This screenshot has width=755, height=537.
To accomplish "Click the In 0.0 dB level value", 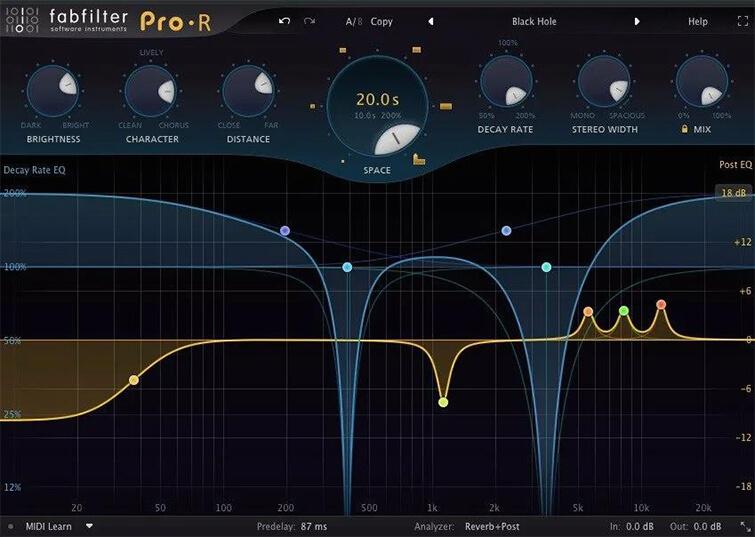I will coord(639,526).
